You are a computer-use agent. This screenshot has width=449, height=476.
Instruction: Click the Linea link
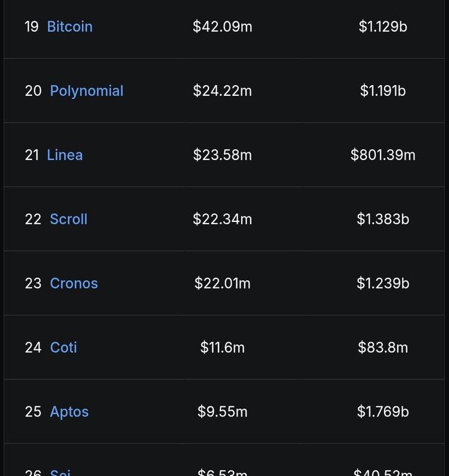point(65,155)
